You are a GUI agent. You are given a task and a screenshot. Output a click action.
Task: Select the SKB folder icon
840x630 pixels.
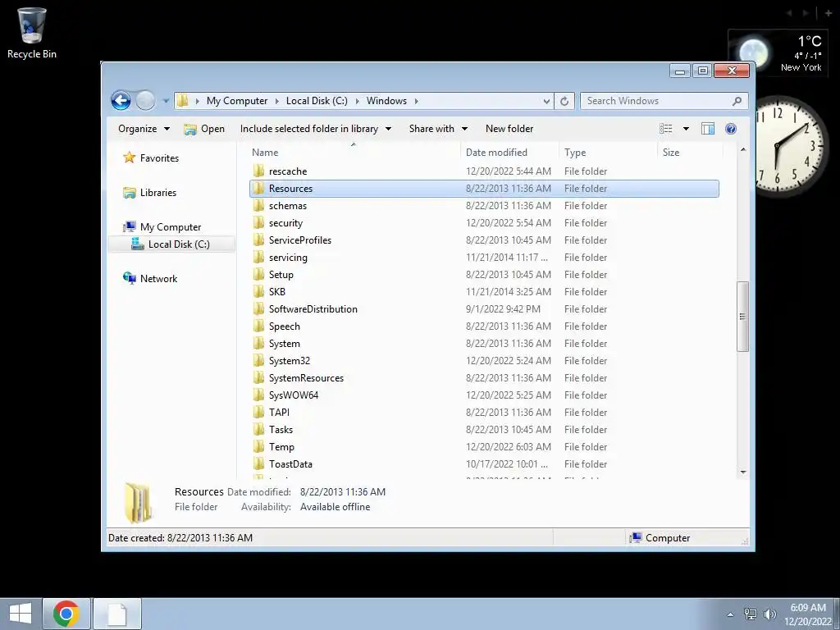coord(258,292)
